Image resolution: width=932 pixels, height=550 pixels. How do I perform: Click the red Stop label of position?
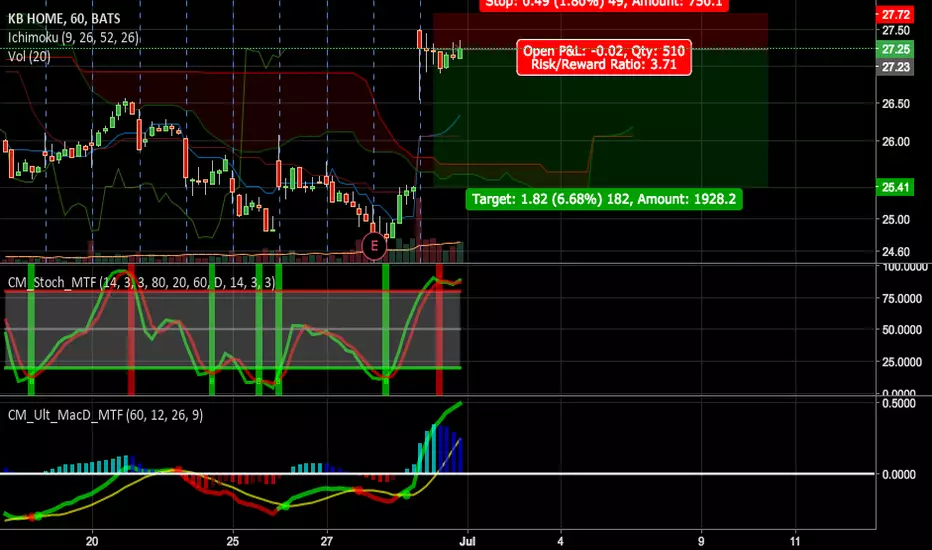tap(604, 4)
